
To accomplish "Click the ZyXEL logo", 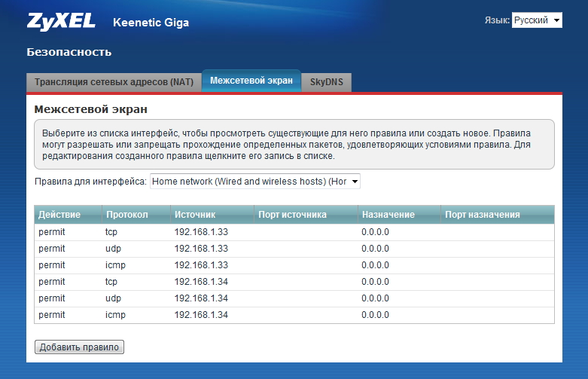I will coord(61,21).
